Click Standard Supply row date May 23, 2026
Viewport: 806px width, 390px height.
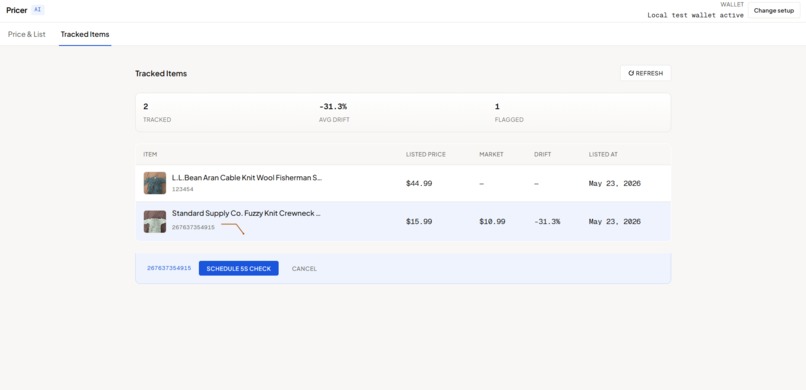tap(615, 221)
